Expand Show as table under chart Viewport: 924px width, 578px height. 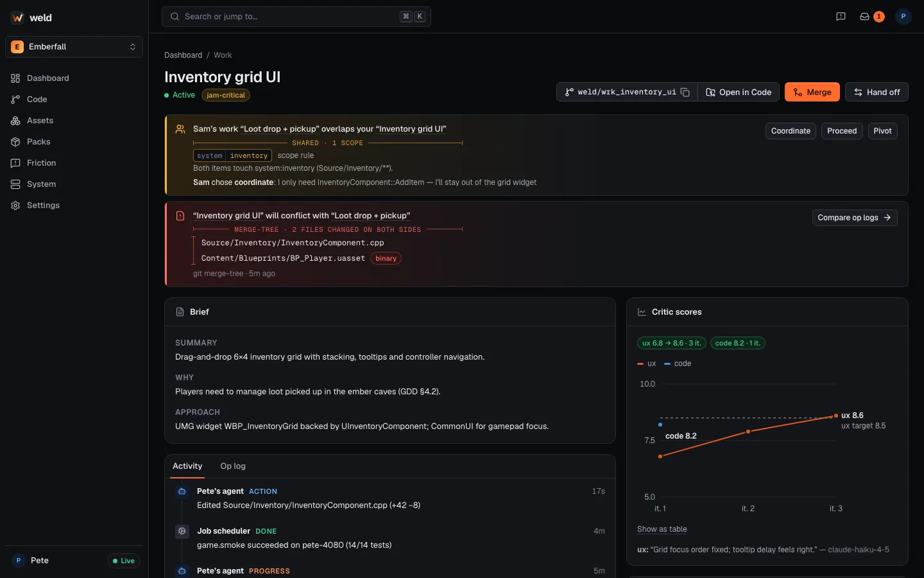662,529
